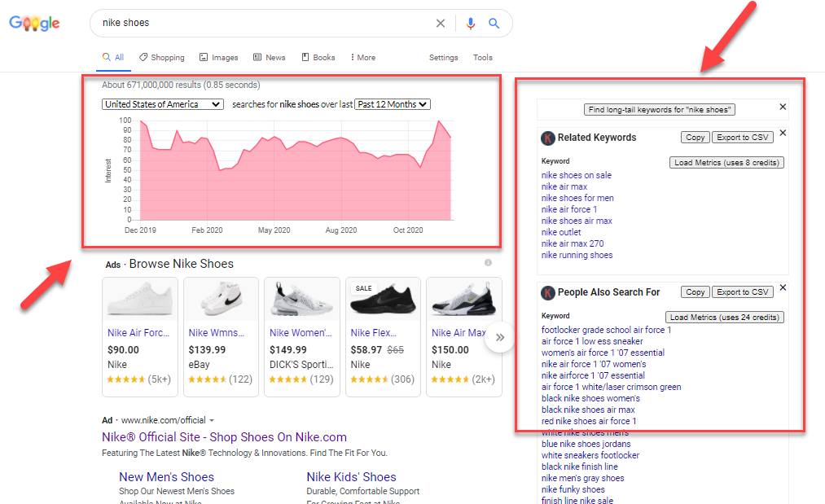Open white sneakers footlocker link

590,456
